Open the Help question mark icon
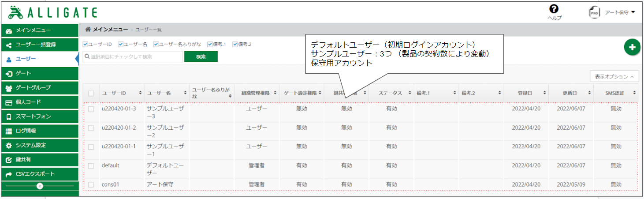This screenshot has width=644, height=199. point(554,9)
